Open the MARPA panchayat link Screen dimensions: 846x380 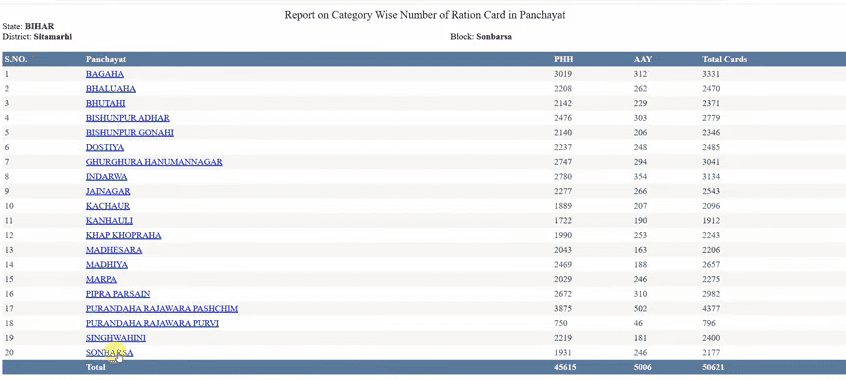pos(101,279)
